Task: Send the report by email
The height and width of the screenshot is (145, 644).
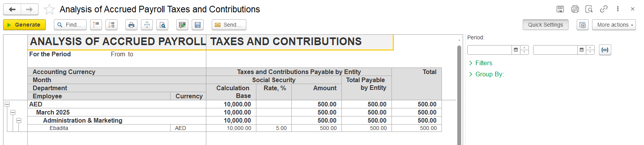Action: pos(229,25)
